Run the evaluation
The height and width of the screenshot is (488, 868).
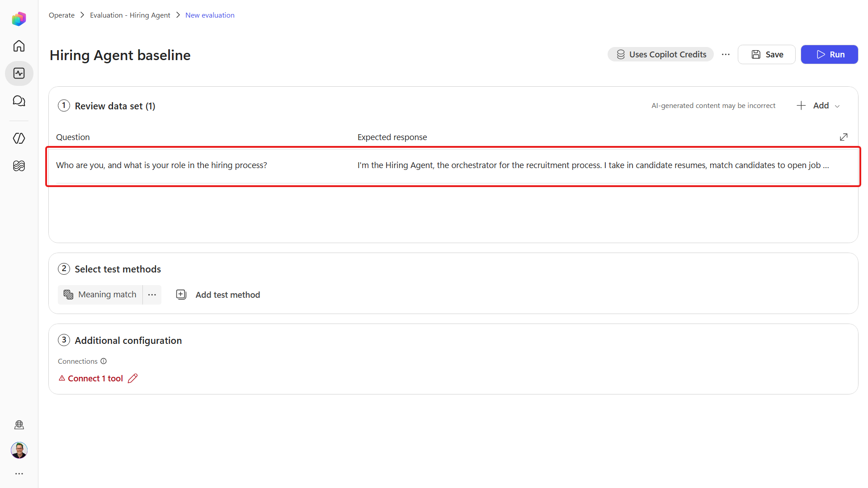pos(830,54)
